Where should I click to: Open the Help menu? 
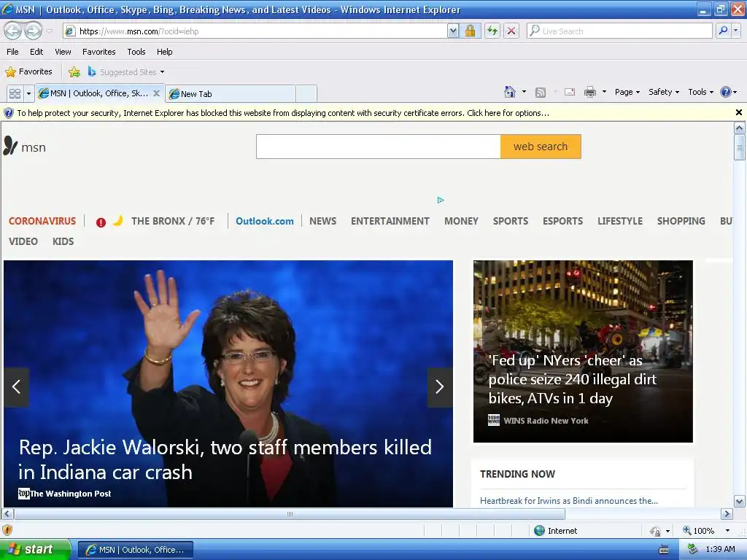[165, 52]
